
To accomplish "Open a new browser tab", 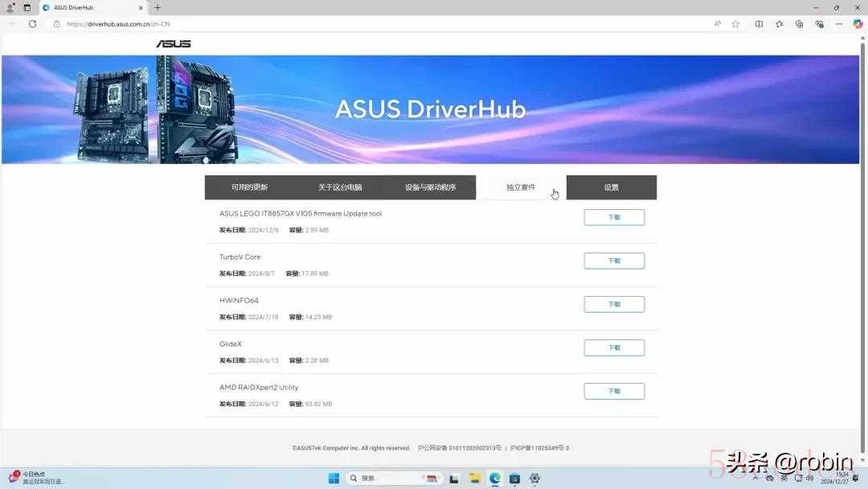I will tap(158, 8).
